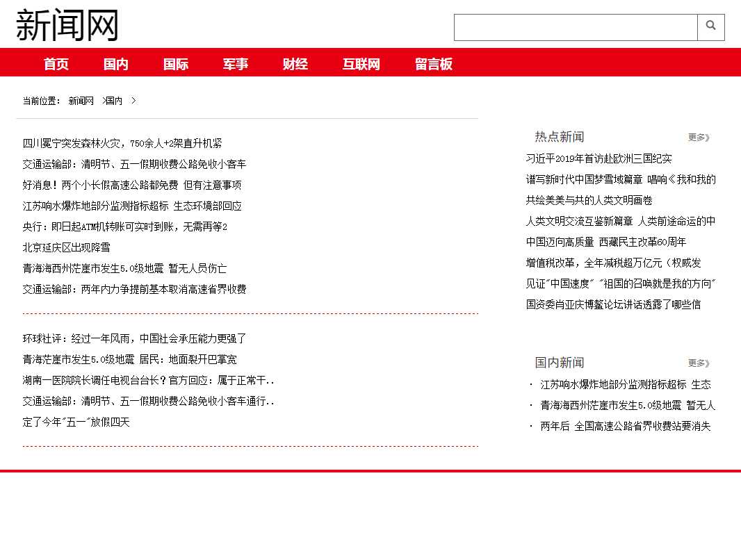Click the search magnifier icon
Image resolution: width=741 pixels, height=560 pixels.
pyautogui.click(x=710, y=27)
